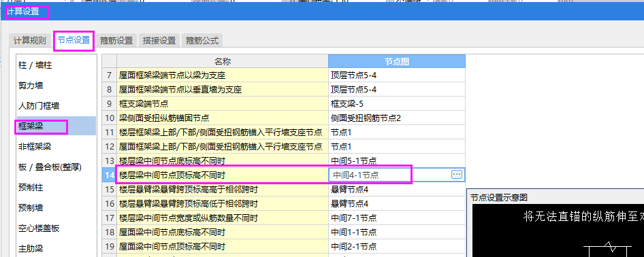Image resolution: width=644 pixels, height=257 pixels.
Task: Select row 梁侧面受扭纵筋锚固节点
Action: coord(223,118)
